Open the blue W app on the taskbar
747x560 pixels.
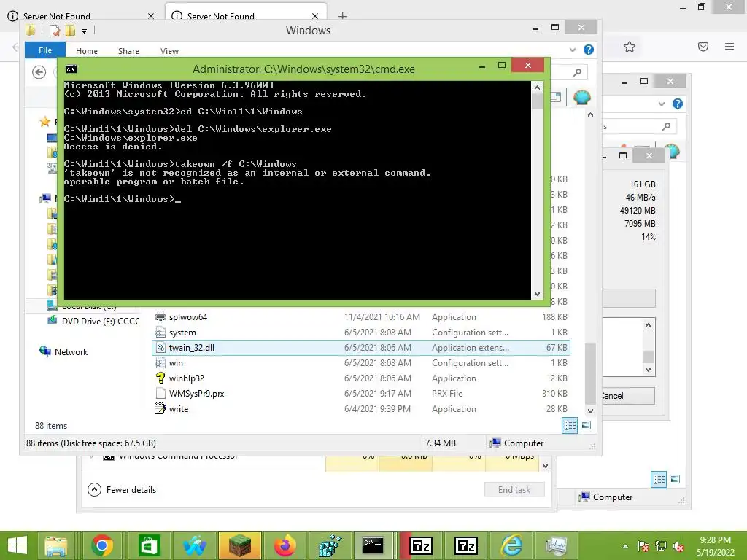[194, 545]
